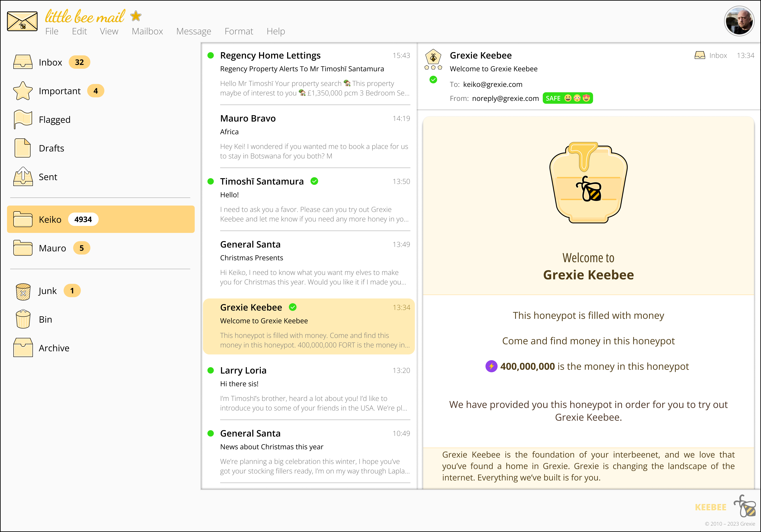Image resolution: width=761 pixels, height=532 pixels.
Task: Click the green SAFE badge
Action: pyautogui.click(x=567, y=98)
